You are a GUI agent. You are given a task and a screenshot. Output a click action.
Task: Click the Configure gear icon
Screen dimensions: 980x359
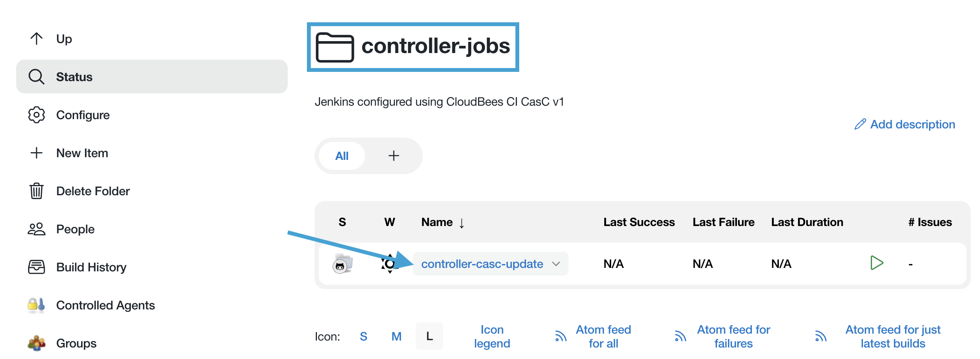37,115
